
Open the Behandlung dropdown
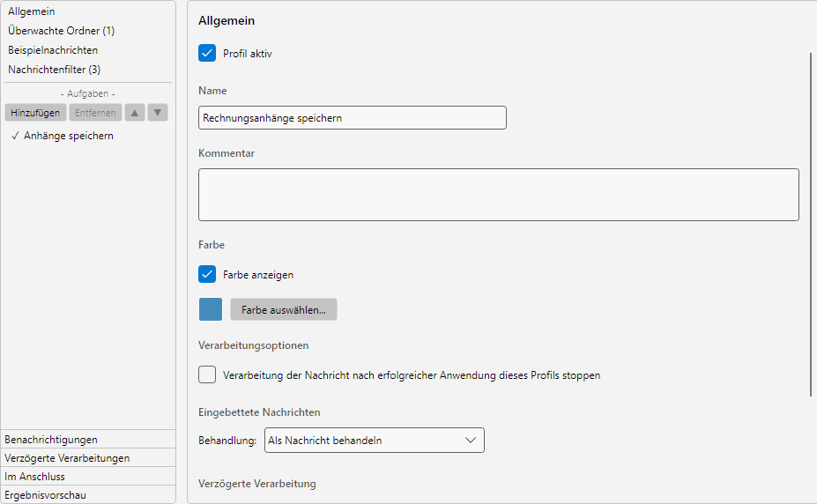pos(374,440)
